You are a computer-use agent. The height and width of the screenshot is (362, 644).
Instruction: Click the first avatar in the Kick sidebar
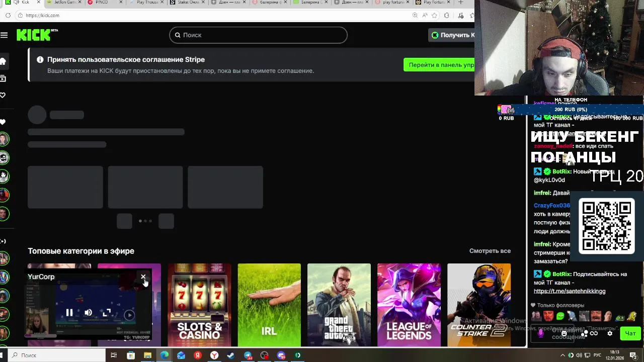4,139
